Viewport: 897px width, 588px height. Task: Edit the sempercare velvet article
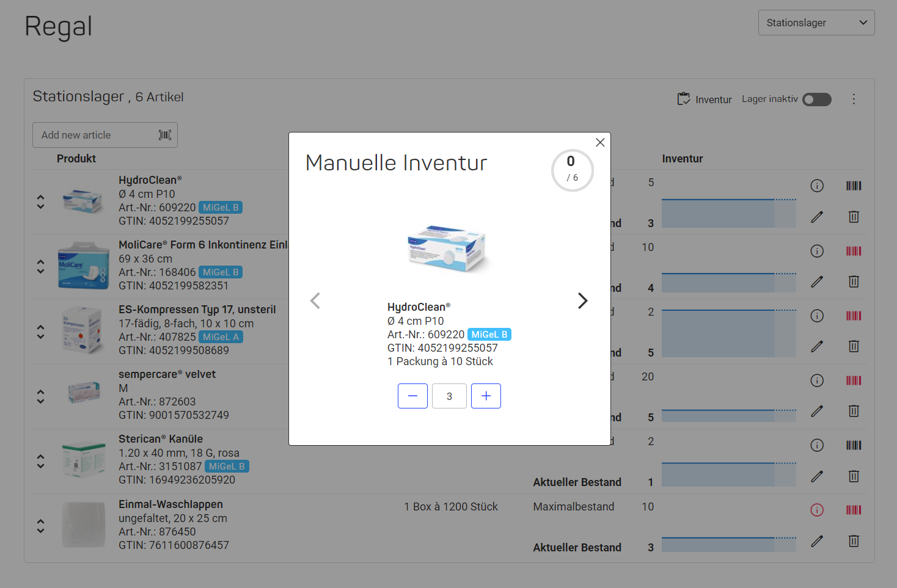(817, 411)
